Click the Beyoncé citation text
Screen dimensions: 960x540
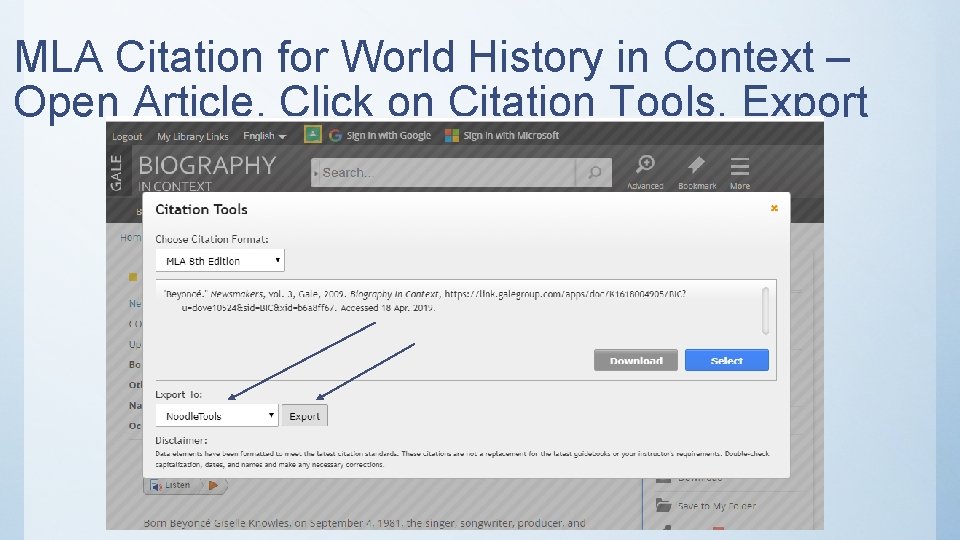424,301
